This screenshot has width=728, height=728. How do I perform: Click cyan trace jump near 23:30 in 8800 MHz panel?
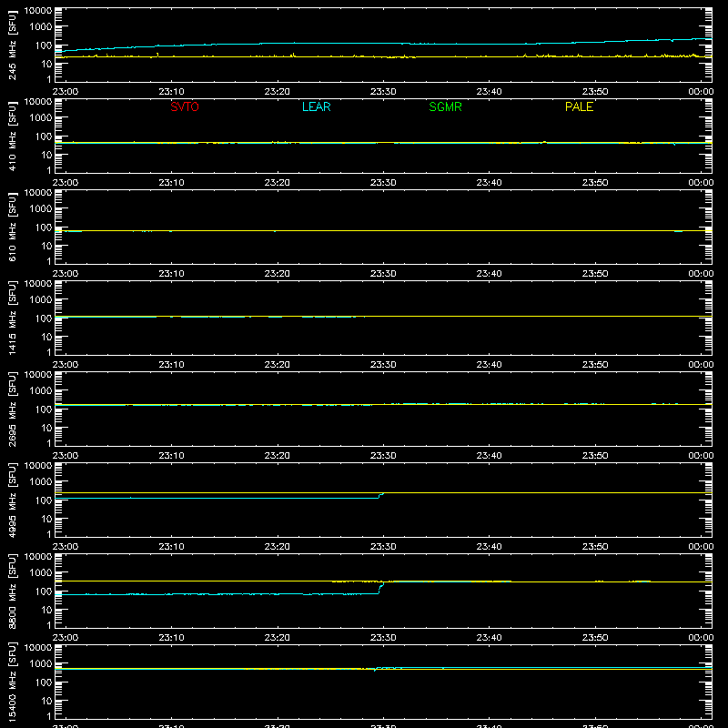(x=380, y=588)
